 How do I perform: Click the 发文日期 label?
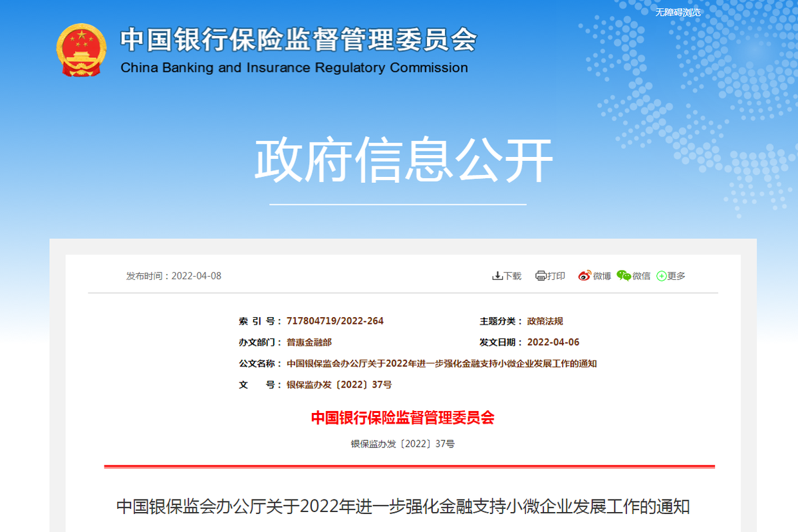(501, 342)
